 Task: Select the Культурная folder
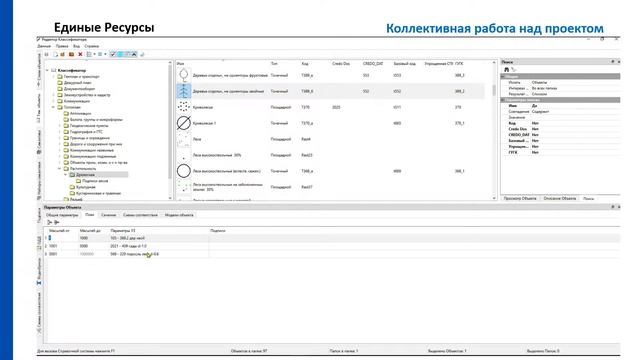(x=85, y=187)
